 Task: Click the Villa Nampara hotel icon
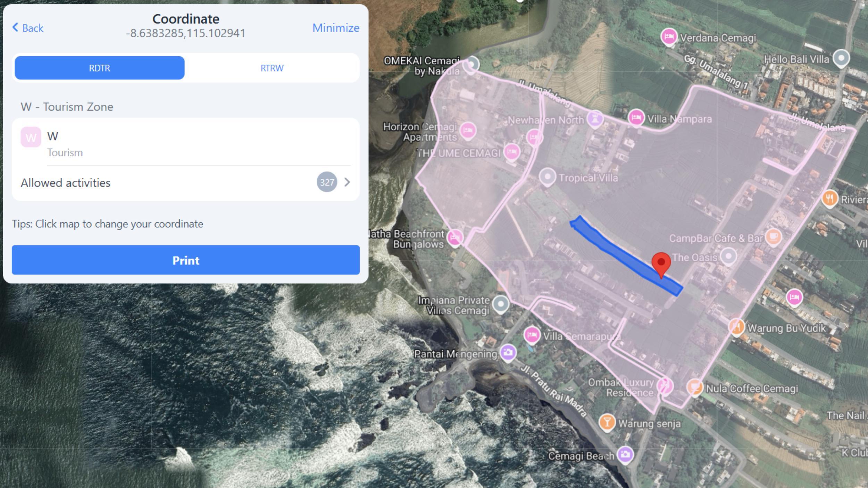tap(636, 117)
